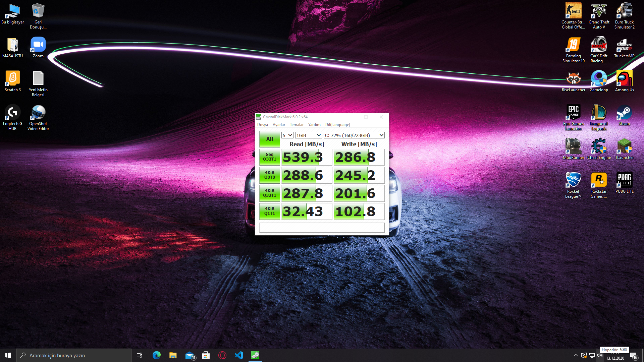The width and height of the screenshot is (644, 362).
Task: Select the Scratch 3 desktop shortcut
Action: pos(13,81)
